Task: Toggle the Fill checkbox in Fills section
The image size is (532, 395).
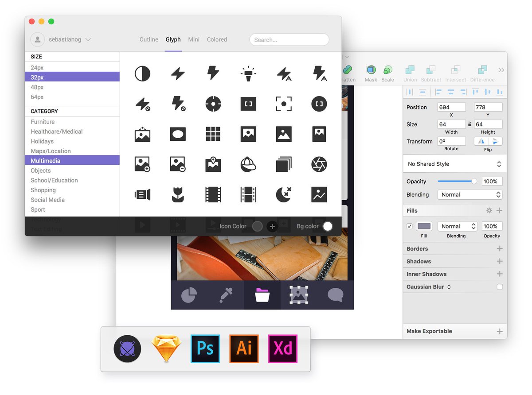Action: pyautogui.click(x=409, y=226)
